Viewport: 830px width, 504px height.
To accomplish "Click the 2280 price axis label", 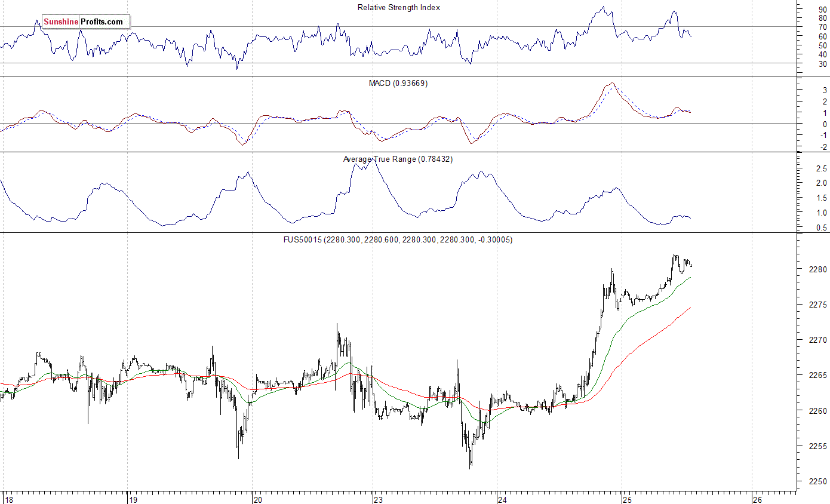I will [817, 269].
